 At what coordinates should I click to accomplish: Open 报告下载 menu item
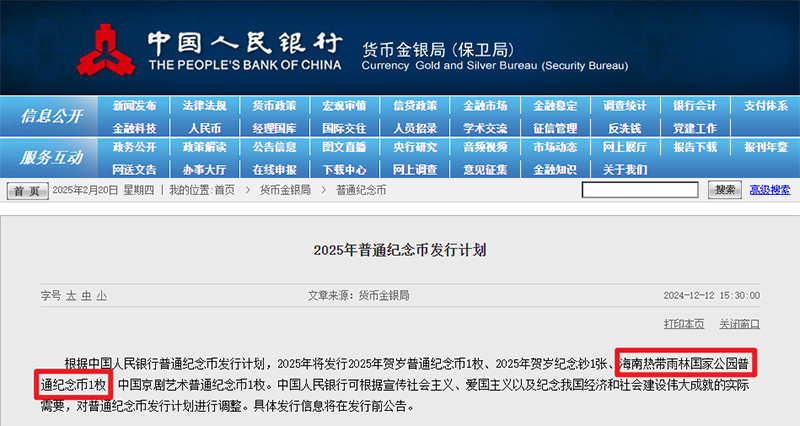point(695,147)
